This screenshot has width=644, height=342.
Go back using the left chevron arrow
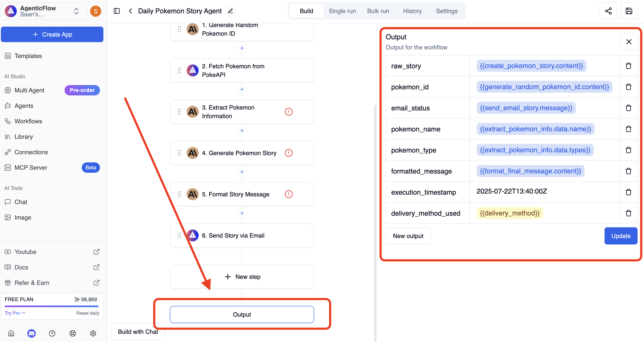coord(130,11)
